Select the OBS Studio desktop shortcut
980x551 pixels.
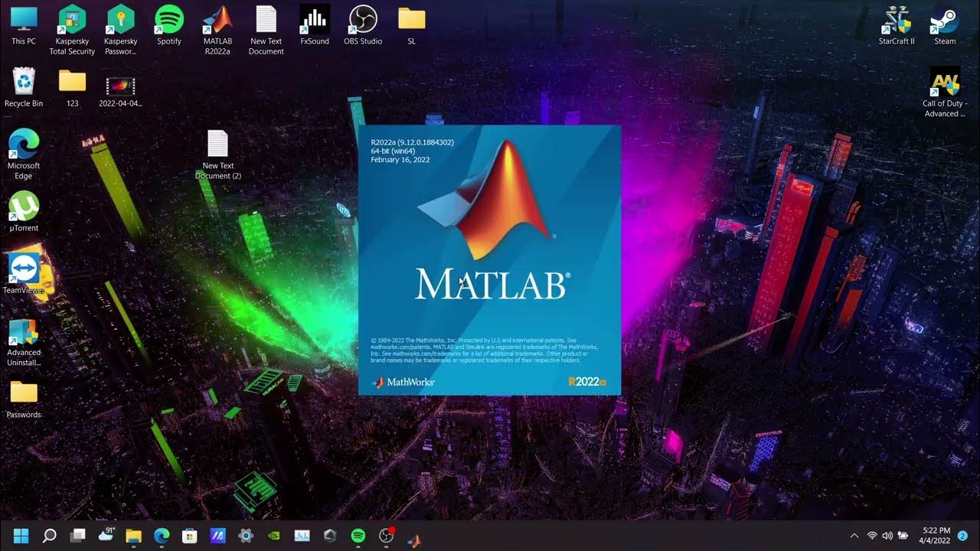[363, 25]
